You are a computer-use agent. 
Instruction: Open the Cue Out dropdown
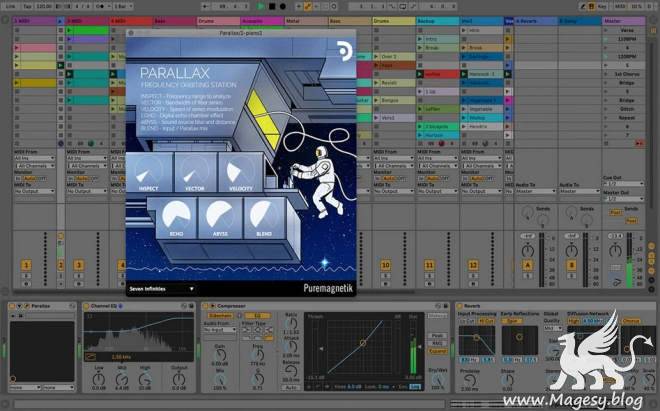pos(623,184)
